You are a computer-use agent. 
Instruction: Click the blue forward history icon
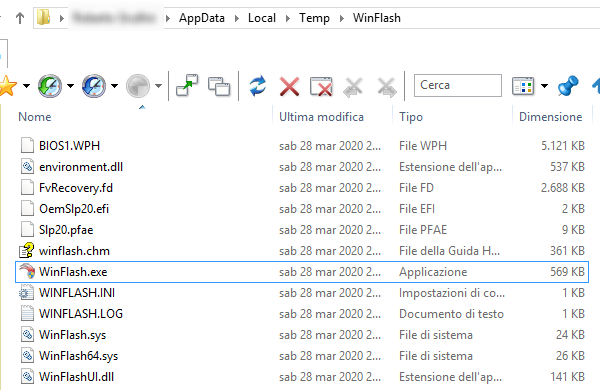pyautogui.click(x=94, y=86)
